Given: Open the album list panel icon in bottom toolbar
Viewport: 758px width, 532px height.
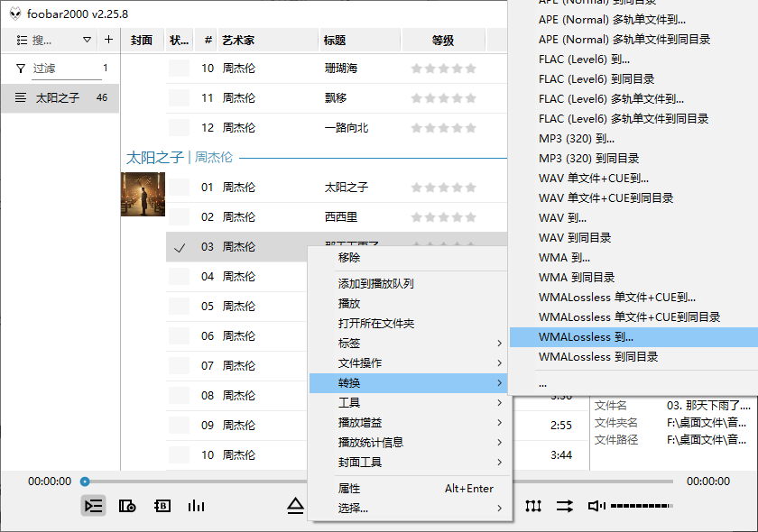Looking at the screenshot, I should (127, 506).
